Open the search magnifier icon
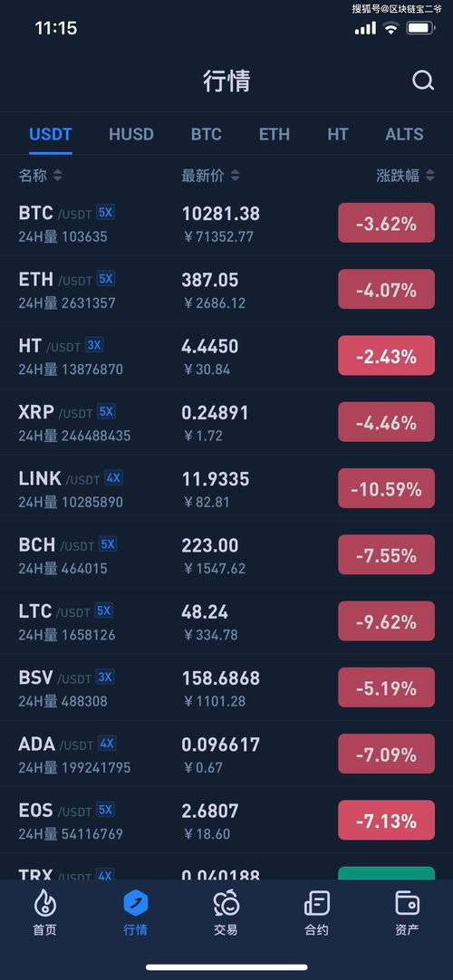Viewport: 453px width, 980px height. (423, 81)
